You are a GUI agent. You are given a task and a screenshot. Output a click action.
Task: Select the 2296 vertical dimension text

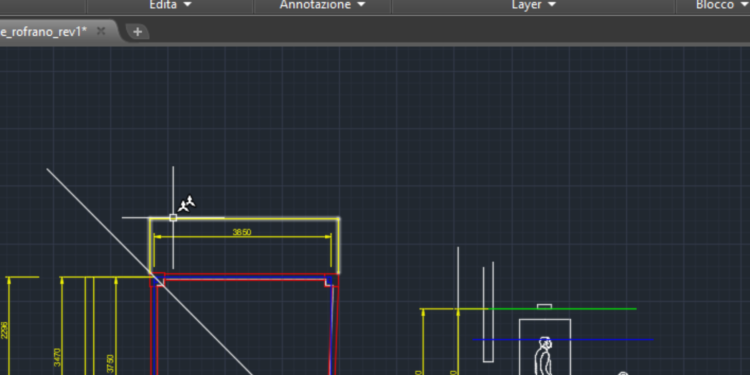coord(4,331)
